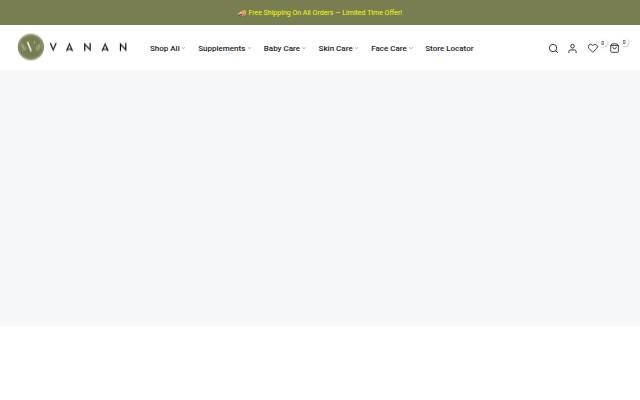The width and height of the screenshot is (640, 400).
Task: Go to the Baby Care menu
Action: coord(282,48)
